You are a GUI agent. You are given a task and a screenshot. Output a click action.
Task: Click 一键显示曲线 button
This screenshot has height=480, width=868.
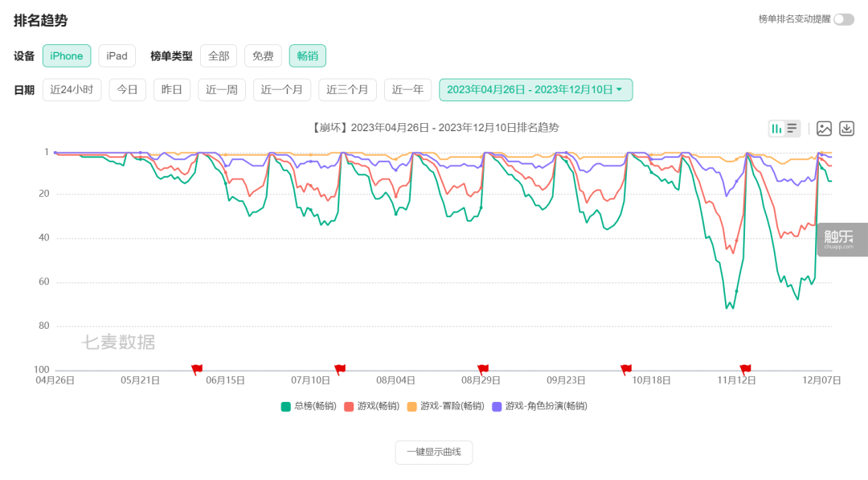(433, 453)
